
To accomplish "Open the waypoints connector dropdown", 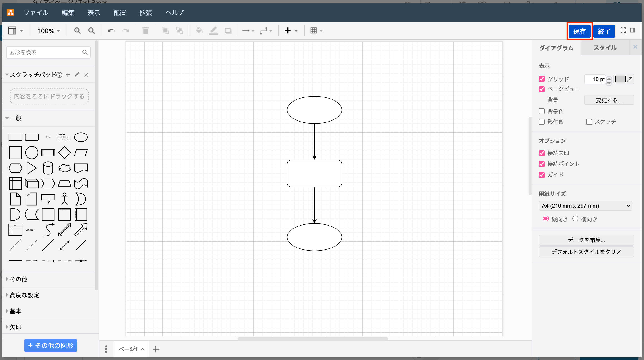I will [x=266, y=30].
